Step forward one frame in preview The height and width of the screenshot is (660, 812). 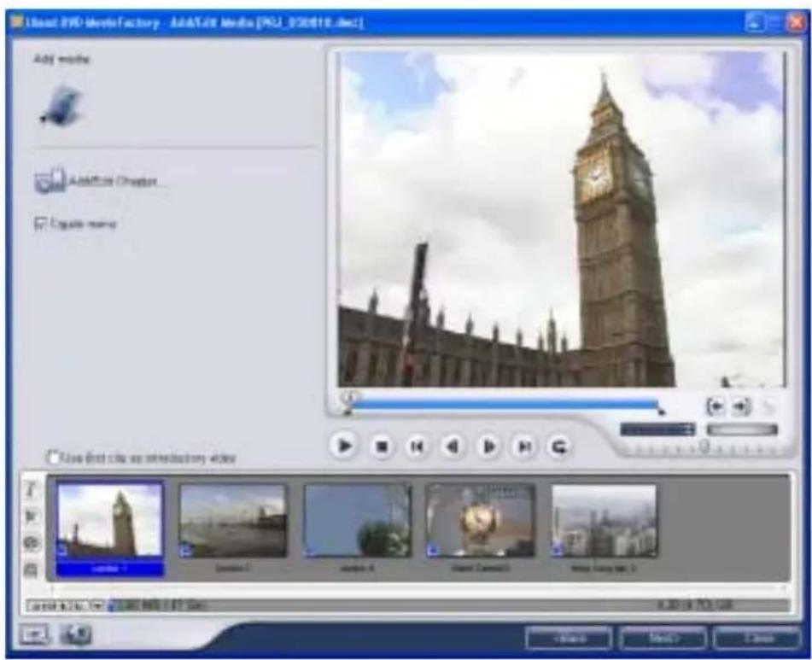pos(488,447)
